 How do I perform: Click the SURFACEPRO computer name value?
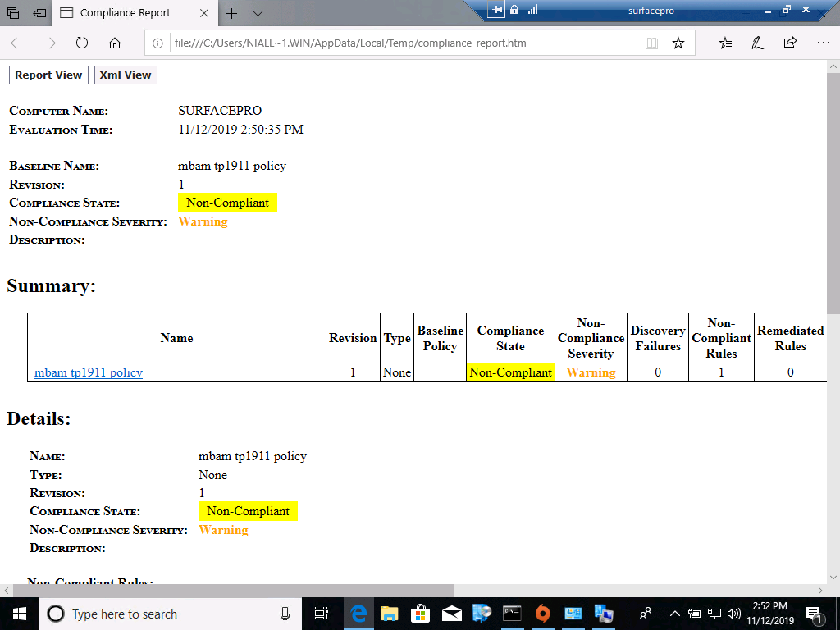[220, 111]
